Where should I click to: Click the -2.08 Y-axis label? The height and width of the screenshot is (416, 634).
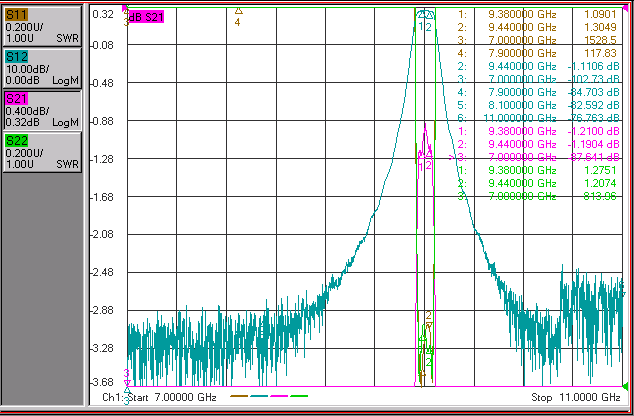(101, 234)
